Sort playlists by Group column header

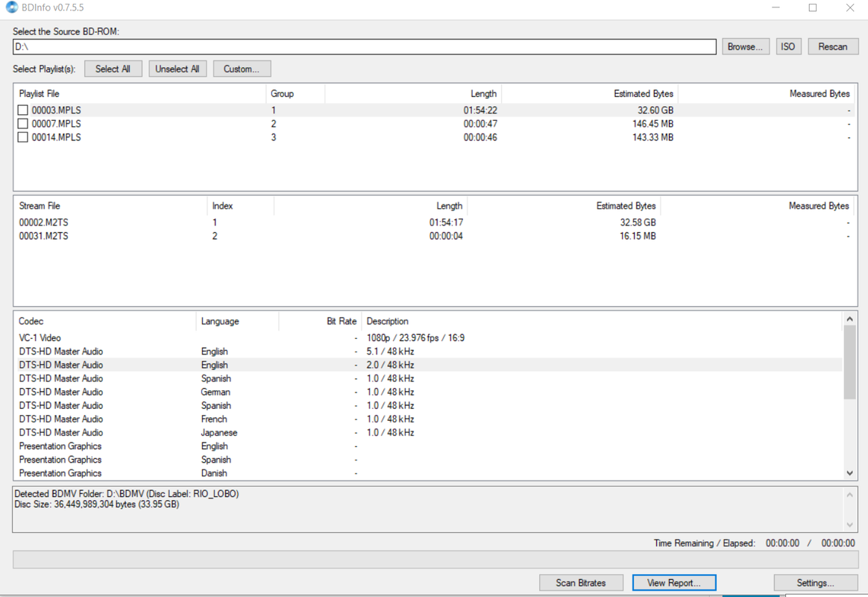295,93
